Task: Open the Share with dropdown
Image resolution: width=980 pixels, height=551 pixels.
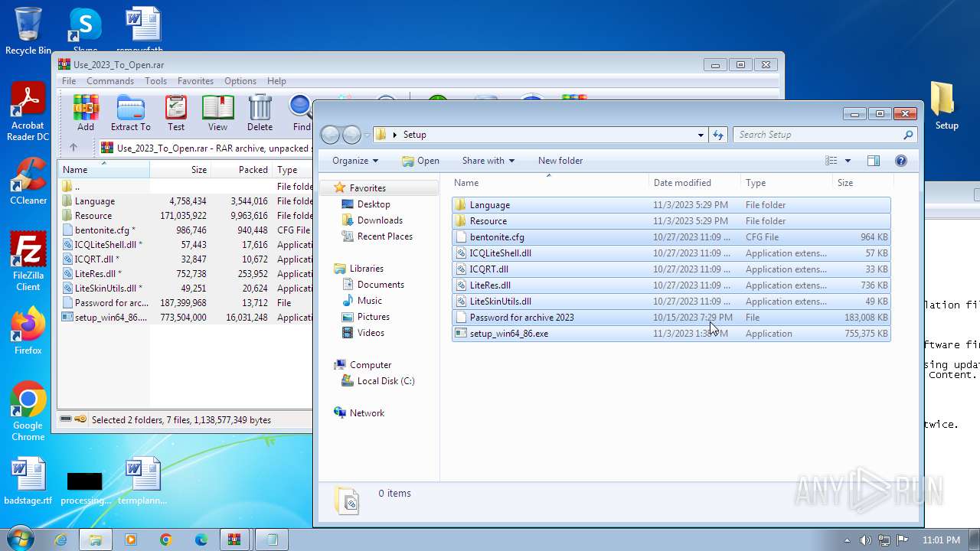Action: pos(488,161)
